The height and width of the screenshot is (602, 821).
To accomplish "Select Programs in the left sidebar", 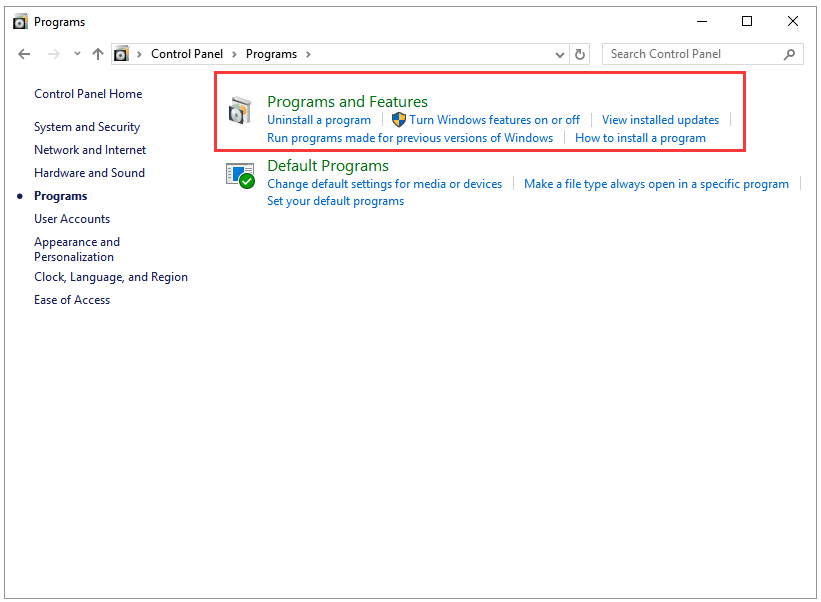I will [61, 196].
